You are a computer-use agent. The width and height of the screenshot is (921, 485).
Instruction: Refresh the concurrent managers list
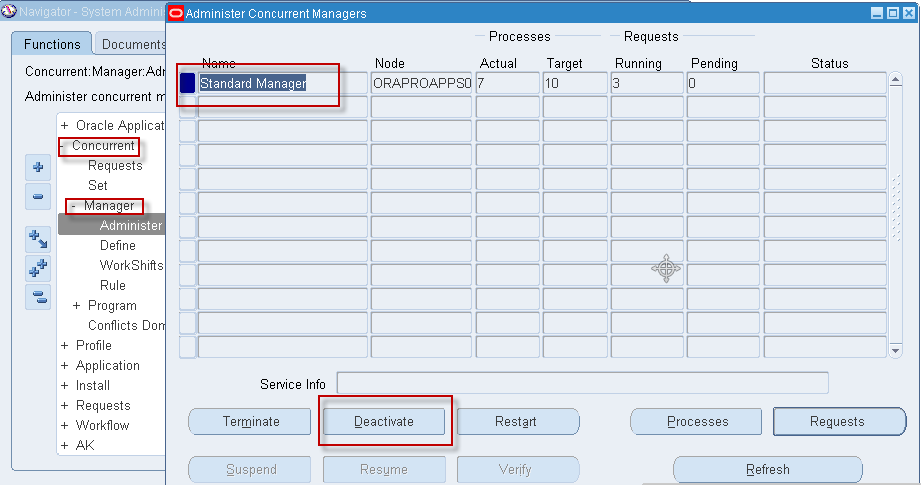(767, 469)
